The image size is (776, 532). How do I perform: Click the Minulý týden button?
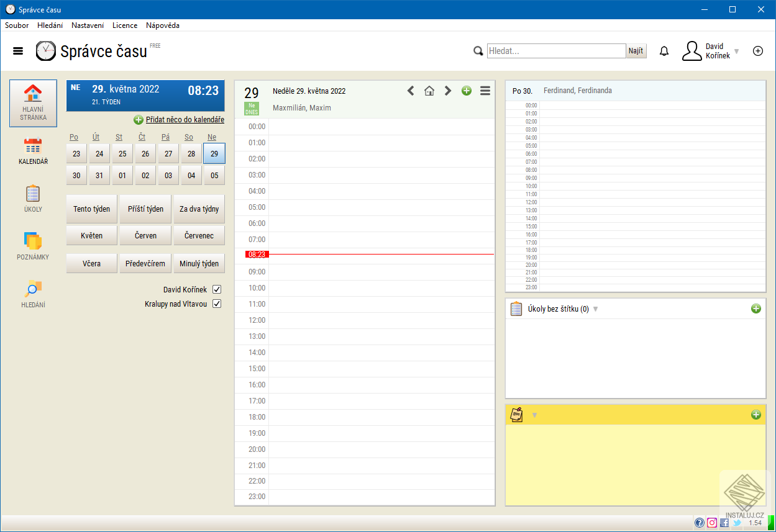click(199, 263)
